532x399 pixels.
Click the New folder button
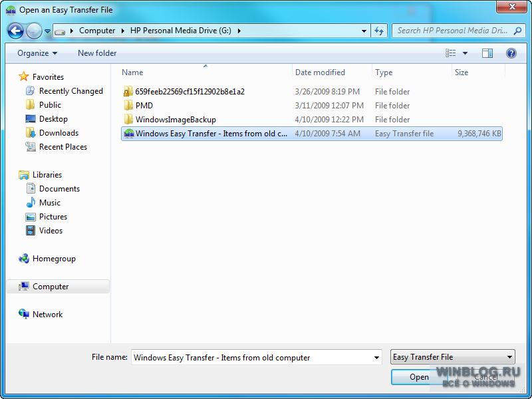click(97, 53)
